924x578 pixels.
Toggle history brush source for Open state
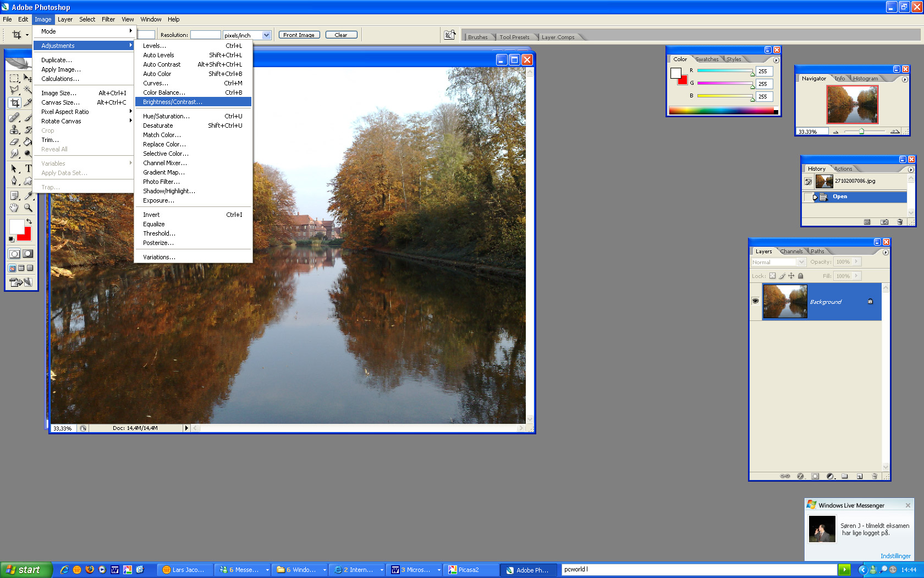coord(808,197)
